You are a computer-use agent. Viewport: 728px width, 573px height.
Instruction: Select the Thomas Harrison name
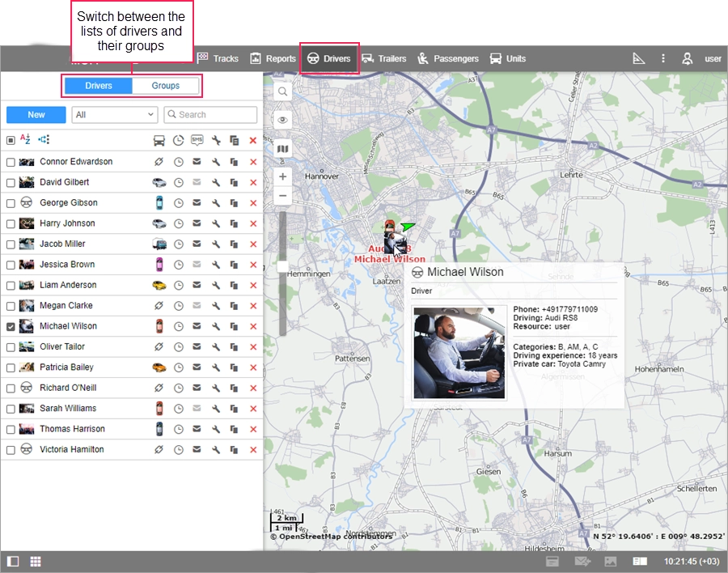tap(73, 428)
